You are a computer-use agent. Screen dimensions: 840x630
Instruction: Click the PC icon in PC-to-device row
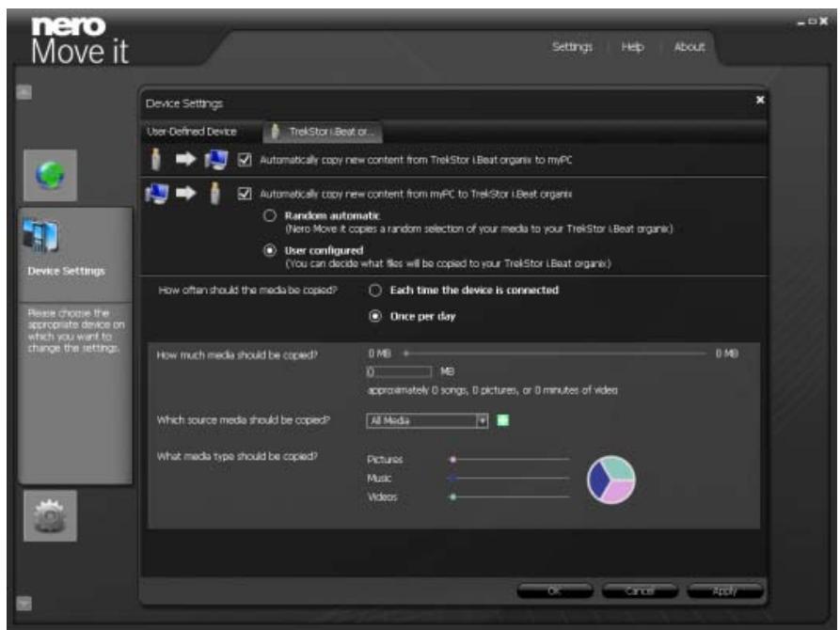(x=157, y=194)
